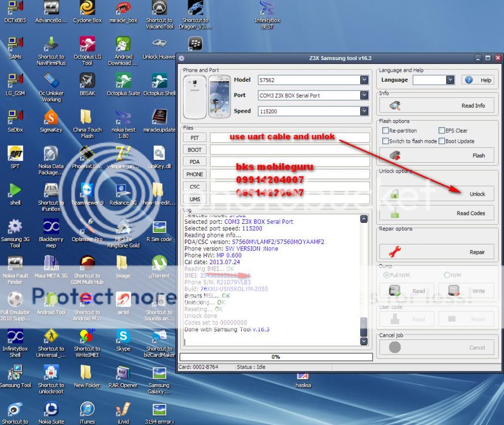Expand the Speed 115200 dropdown
504x425 pixels.
pos(364,112)
